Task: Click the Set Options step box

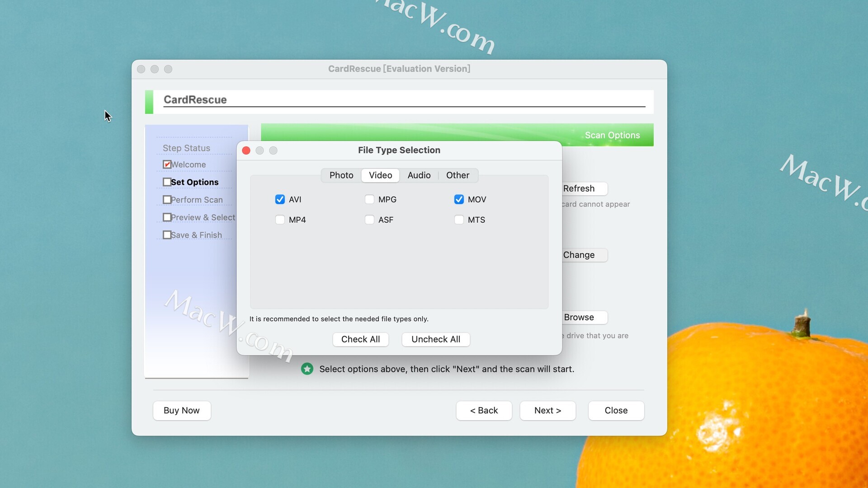Action: (167, 182)
